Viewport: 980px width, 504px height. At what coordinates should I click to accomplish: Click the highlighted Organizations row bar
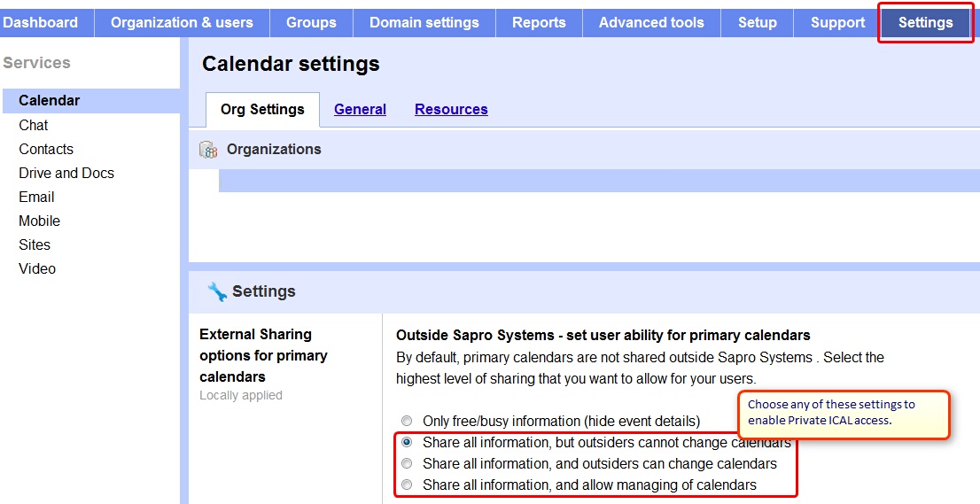pos(598,181)
